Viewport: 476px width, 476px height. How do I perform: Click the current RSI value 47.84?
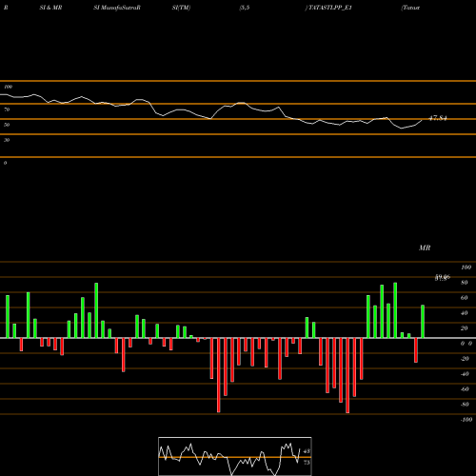pyautogui.click(x=438, y=118)
